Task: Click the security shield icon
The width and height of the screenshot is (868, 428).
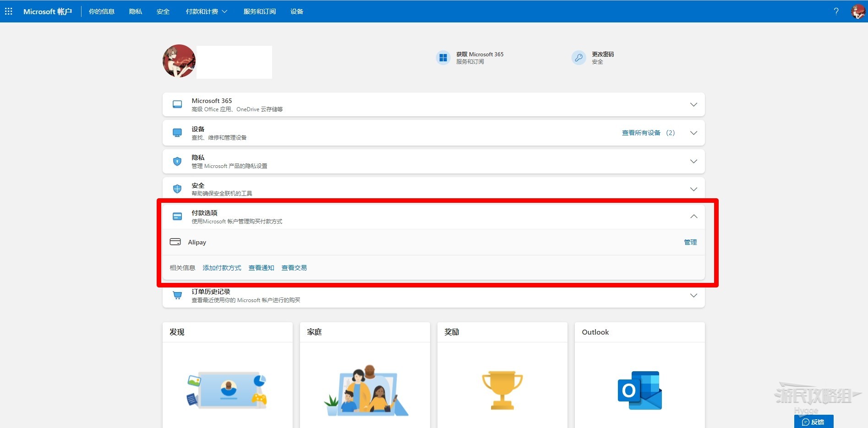Action: pos(177,189)
